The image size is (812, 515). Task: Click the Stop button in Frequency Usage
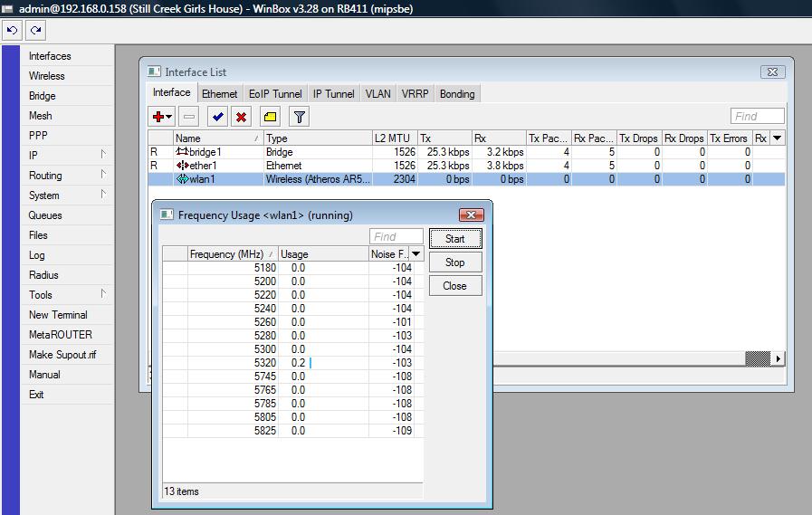point(455,262)
